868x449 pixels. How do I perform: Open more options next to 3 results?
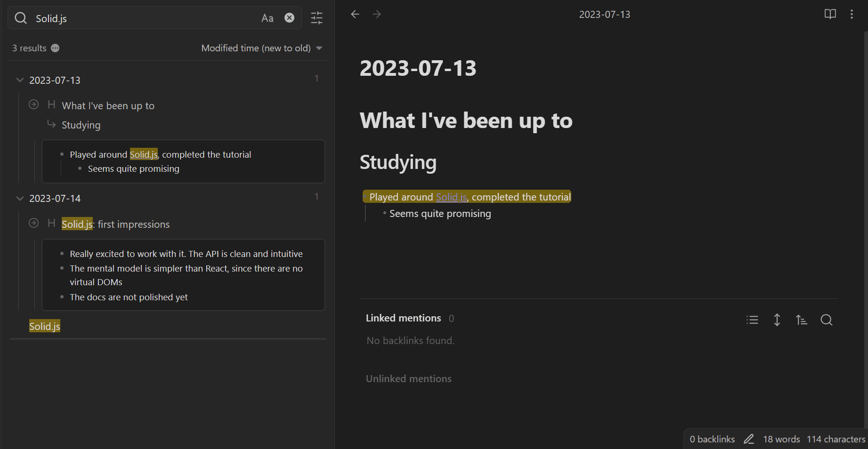(x=55, y=48)
